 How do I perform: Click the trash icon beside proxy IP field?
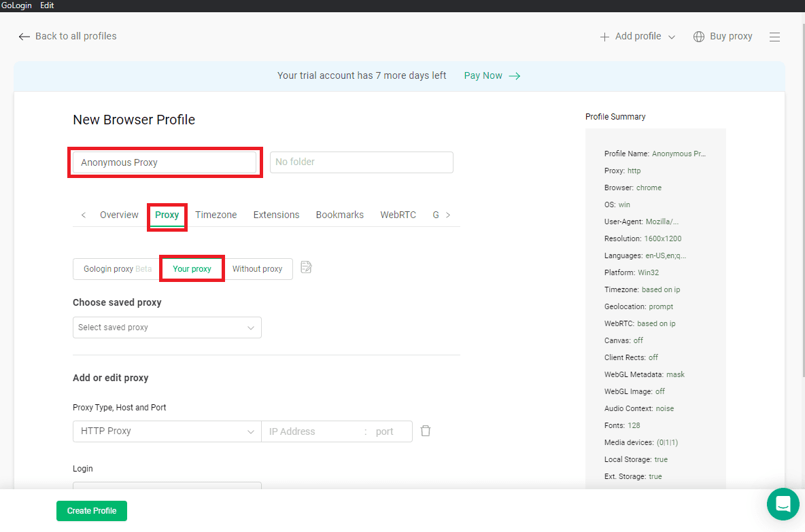[x=426, y=431]
